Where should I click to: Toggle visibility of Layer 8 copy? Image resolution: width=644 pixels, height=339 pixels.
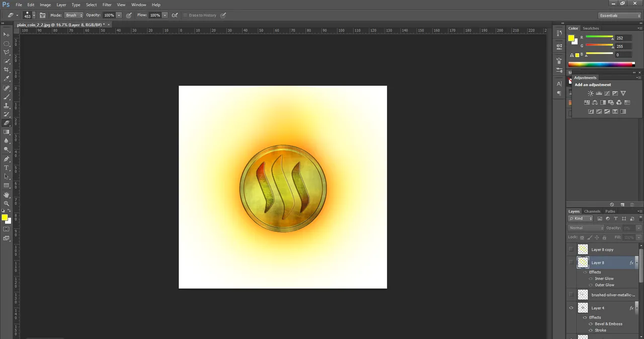pos(571,249)
